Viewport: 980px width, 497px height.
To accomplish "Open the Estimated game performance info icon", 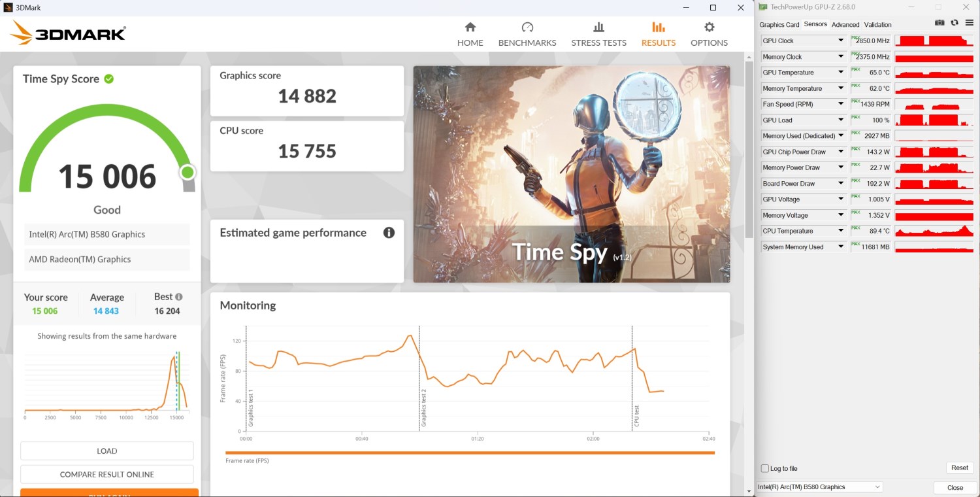I will pos(389,233).
